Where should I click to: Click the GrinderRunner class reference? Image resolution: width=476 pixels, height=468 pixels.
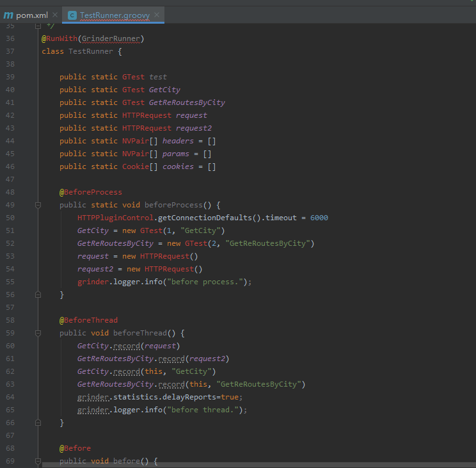(x=111, y=38)
